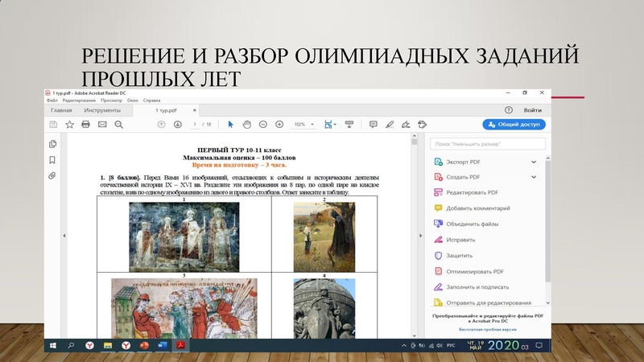
Task: Click Бесплатная пробная версия link
Action: click(x=488, y=329)
